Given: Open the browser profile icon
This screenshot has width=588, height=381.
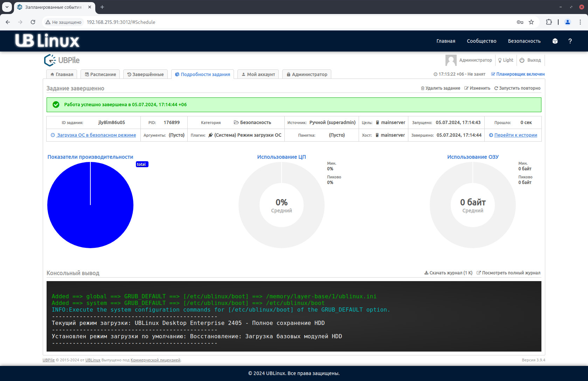Looking at the screenshot, I should (568, 22).
